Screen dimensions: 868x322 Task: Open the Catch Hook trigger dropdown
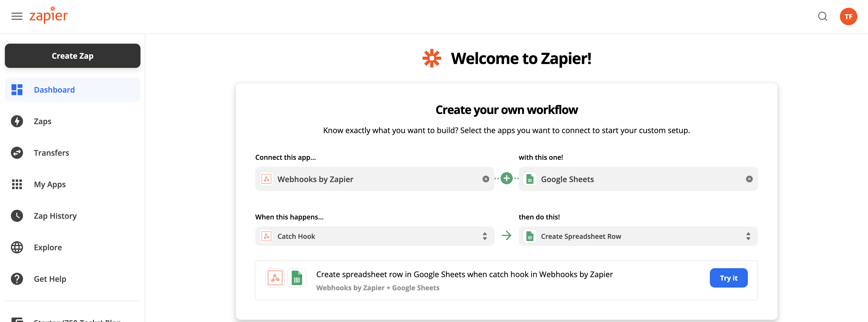coord(374,236)
